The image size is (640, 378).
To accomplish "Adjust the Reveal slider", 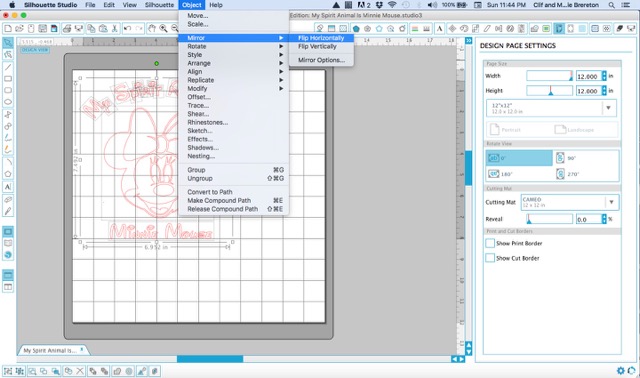I will point(549,219).
